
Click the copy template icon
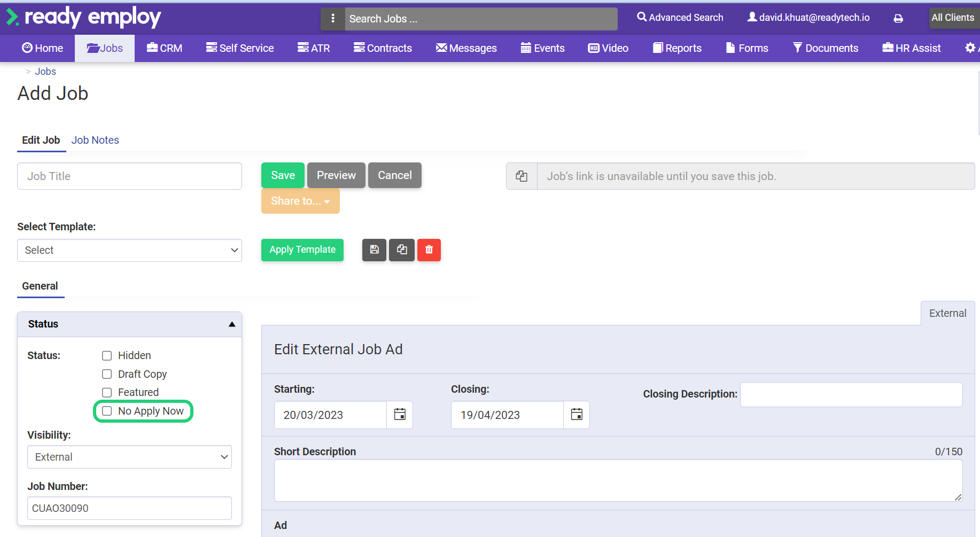[402, 250]
